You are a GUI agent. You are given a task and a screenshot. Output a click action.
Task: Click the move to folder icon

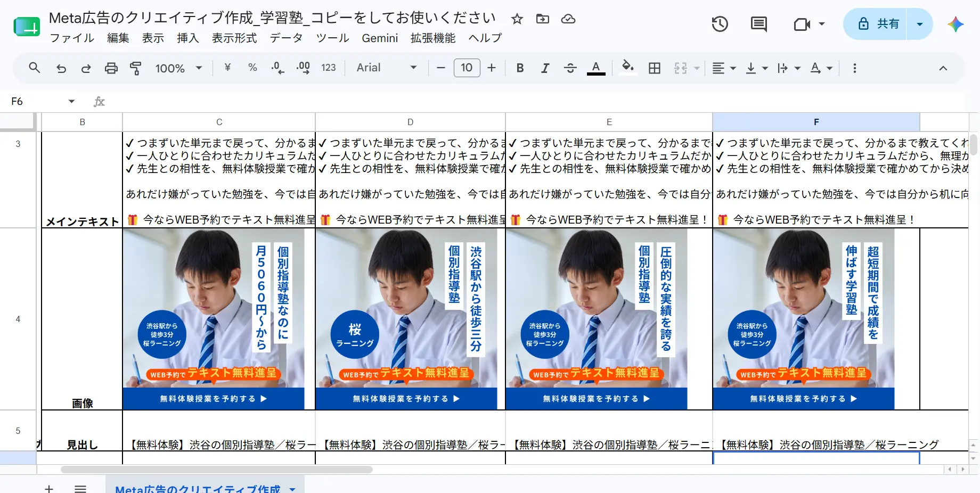tap(542, 19)
